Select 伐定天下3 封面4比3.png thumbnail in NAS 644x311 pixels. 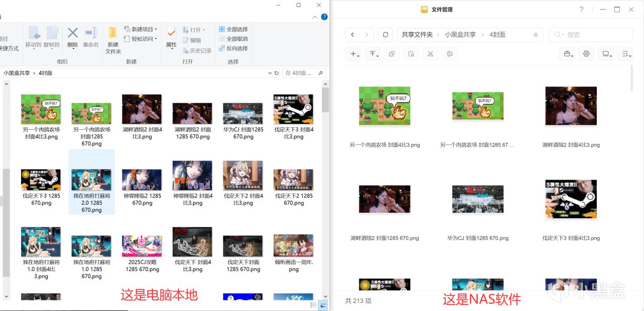tap(571, 199)
